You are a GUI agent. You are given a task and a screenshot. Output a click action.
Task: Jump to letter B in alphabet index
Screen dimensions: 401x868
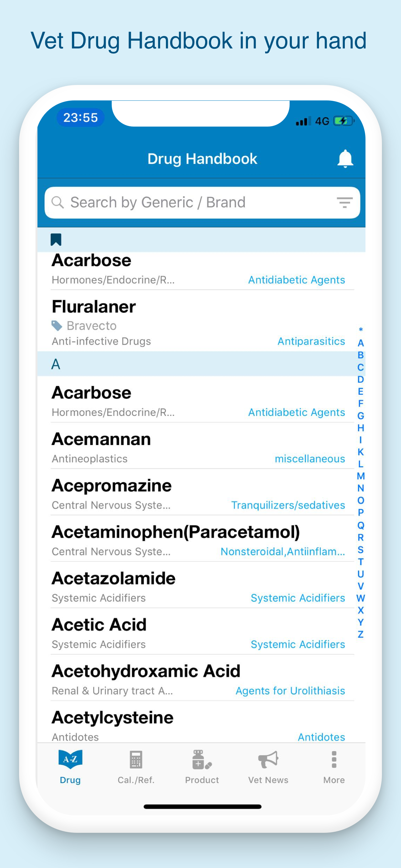click(x=361, y=354)
